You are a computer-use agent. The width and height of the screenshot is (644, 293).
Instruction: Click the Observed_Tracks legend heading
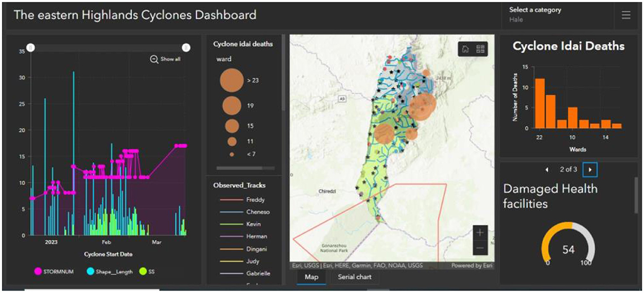239,185
